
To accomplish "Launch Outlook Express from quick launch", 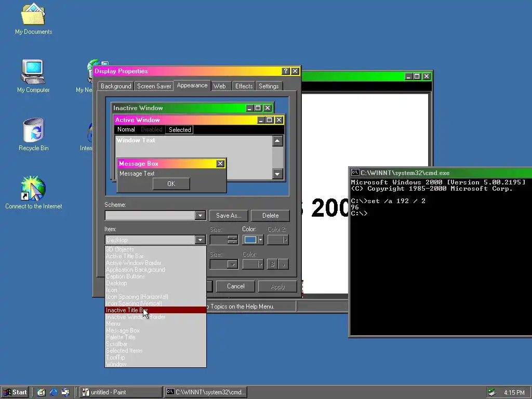I will coord(65,392).
